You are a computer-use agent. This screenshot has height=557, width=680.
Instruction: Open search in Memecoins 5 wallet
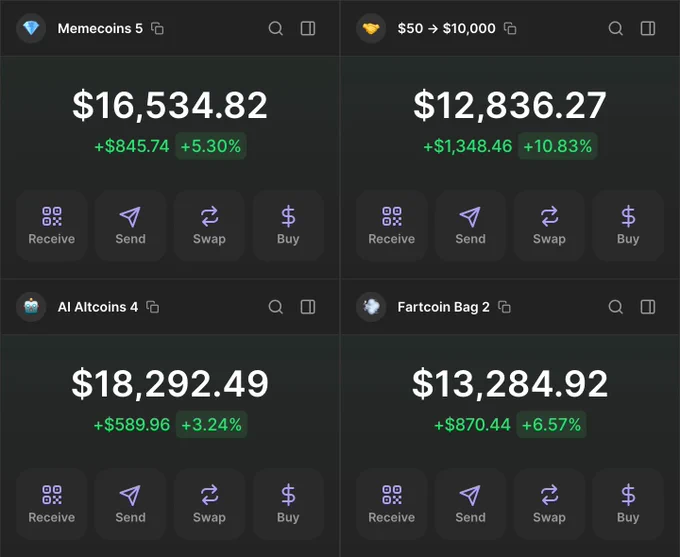[x=276, y=29]
